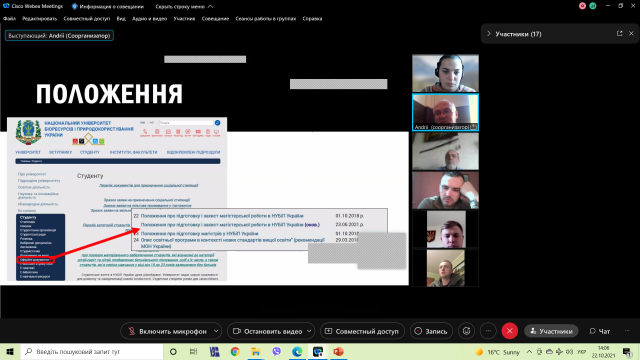Toggle the Участники panel button
The image size is (640, 360).
pos(551,331)
